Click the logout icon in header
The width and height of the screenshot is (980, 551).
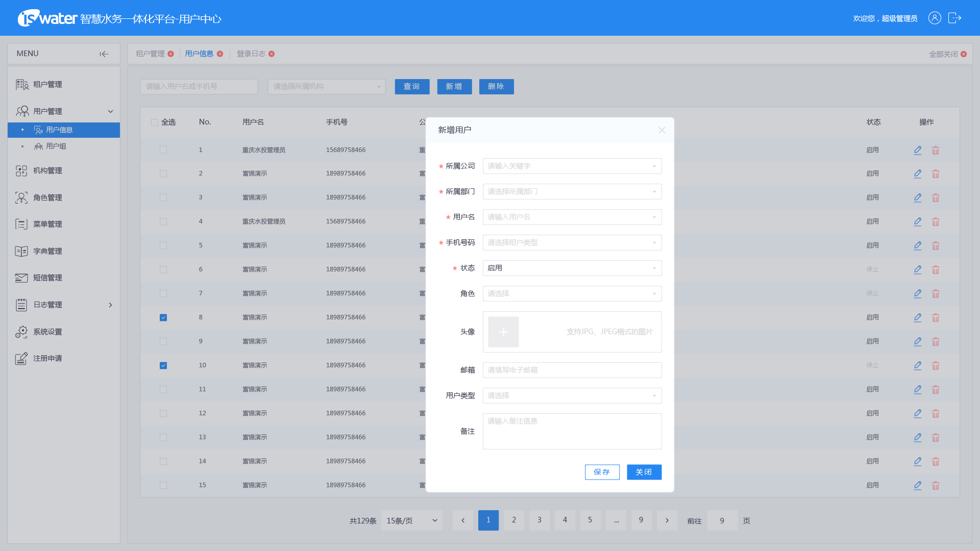954,18
